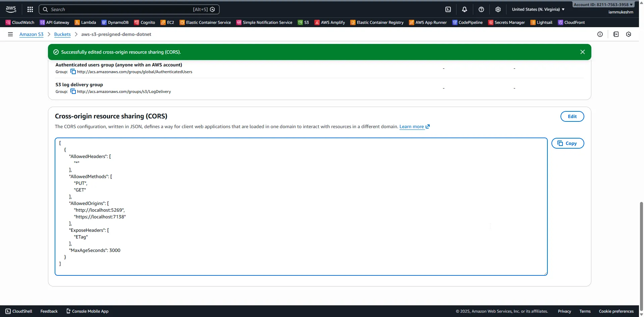Dismiss the green CORS success banner
This screenshot has height=317, width=644.
(583, 52)
